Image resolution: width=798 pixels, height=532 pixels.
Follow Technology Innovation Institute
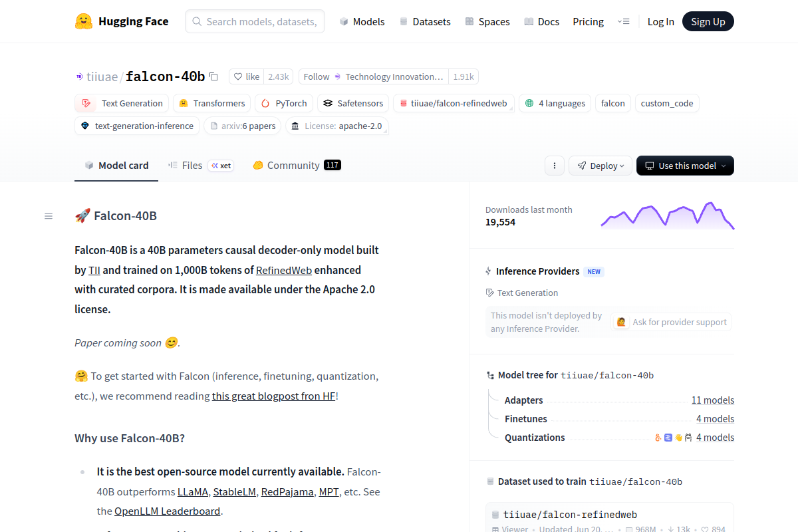[317, 76]
